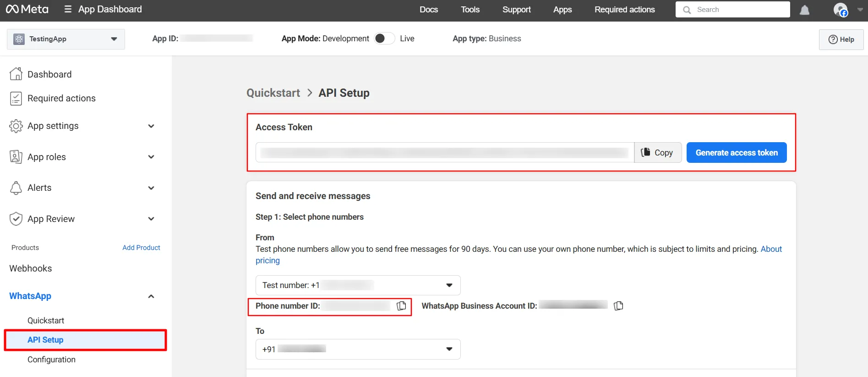Open the profile avatar menu
Image resolution: width=868 pixels, height=377 pixels.
click(x=841, y=10)
